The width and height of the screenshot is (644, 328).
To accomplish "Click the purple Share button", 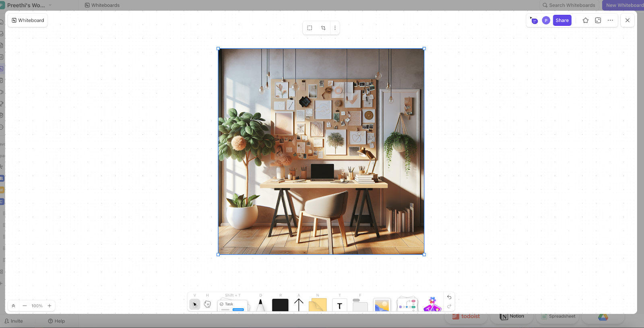I will [x=562, y=21].
